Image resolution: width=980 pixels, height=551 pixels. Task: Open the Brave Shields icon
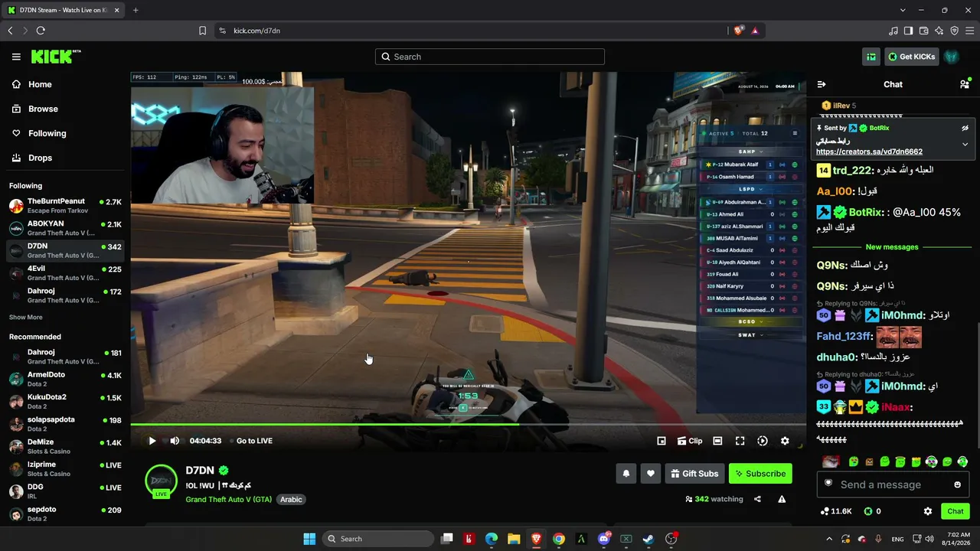click(x=738, y=31)
